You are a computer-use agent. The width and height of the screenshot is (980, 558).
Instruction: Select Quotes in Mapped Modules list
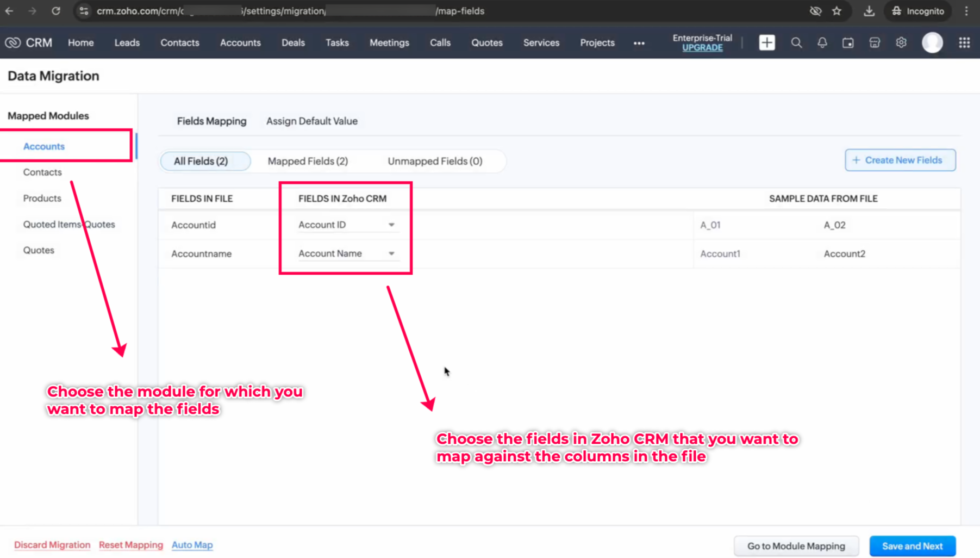tap(39, 250)
